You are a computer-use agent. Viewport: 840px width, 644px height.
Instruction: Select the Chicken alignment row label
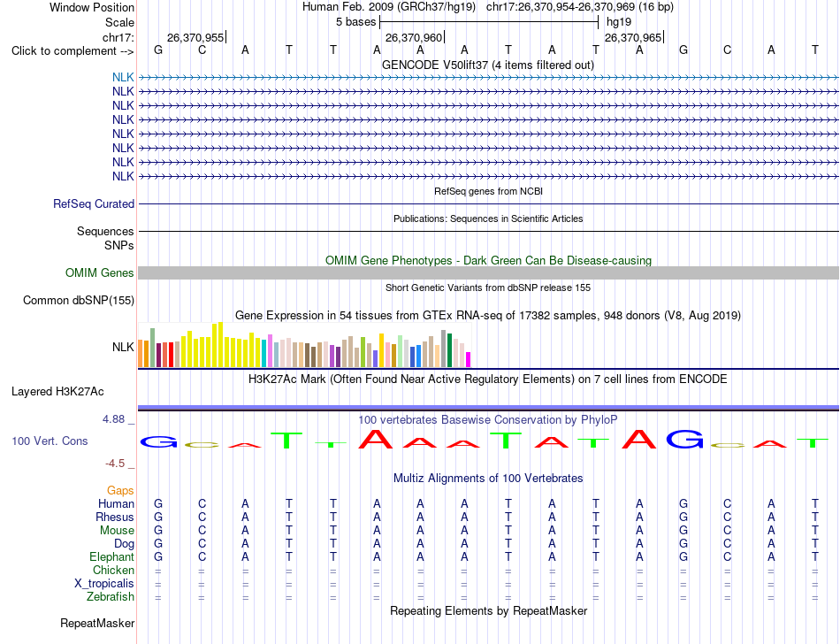113,570
